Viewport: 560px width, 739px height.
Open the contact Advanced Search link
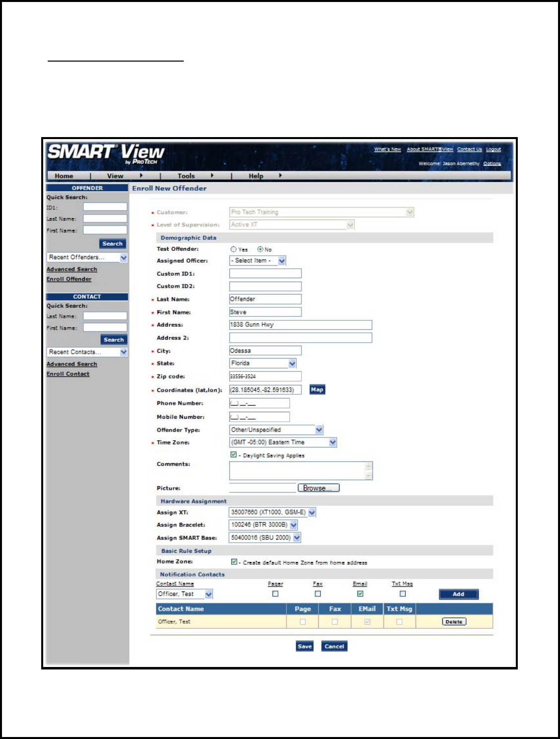tap(72, 364)
